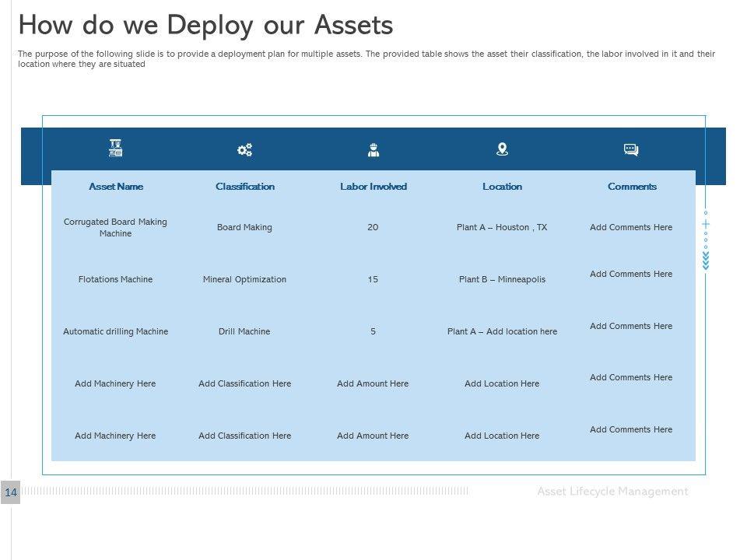Click the 'Drill Machine' classification cell
Image resolution: width=747 pixels, height=560 pixels.
click(x=244, y=331)
